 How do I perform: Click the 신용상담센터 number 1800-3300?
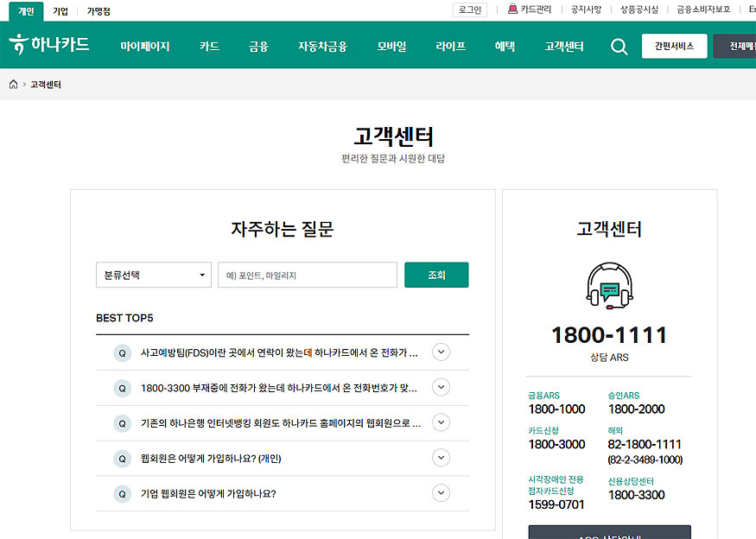coord(637,495)
